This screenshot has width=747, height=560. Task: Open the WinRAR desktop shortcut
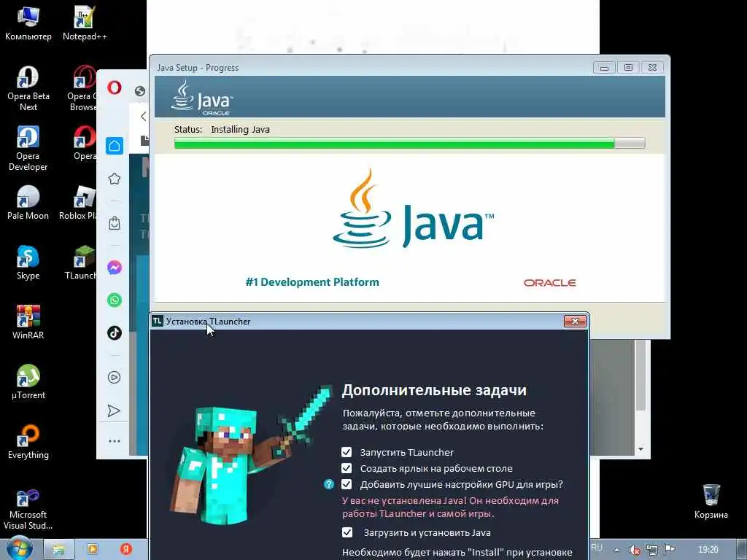(x=28, y=322)
